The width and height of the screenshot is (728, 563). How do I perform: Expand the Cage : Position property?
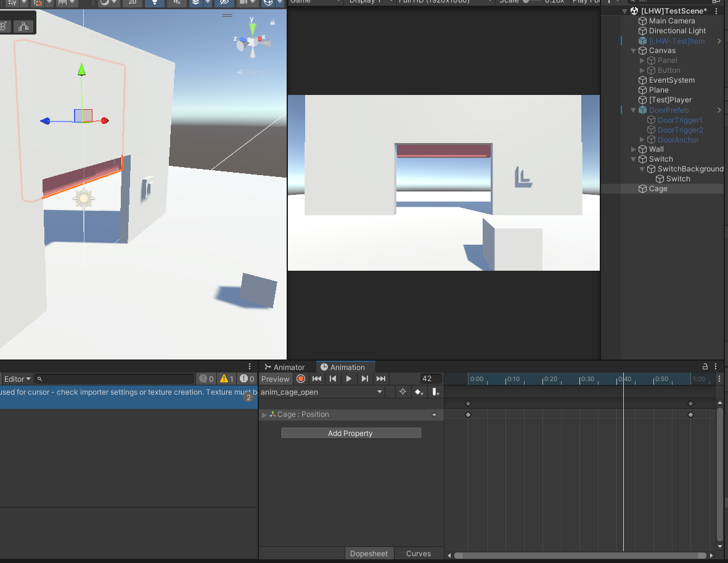click(264, 414)
